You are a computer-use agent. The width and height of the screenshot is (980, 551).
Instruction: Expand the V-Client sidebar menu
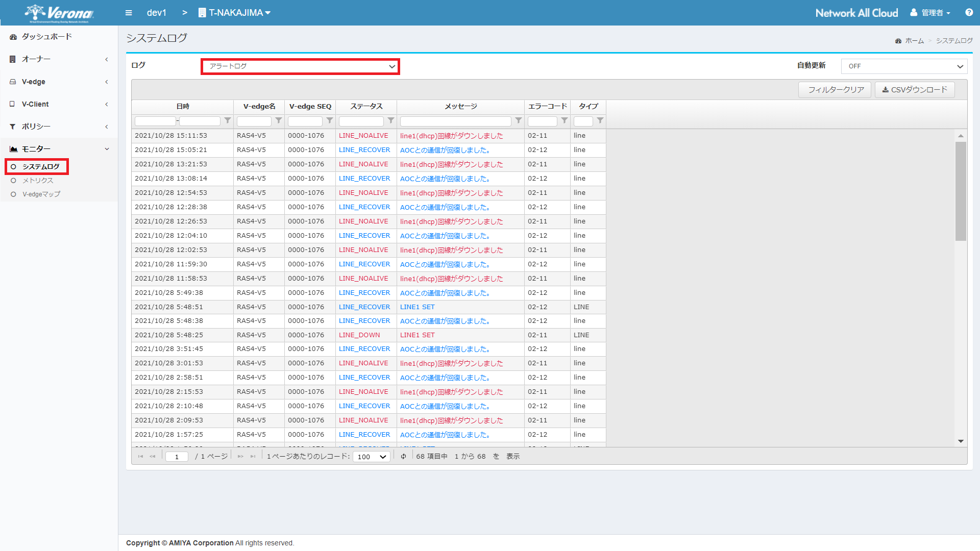pyautogui.click(x=59, y=104)
